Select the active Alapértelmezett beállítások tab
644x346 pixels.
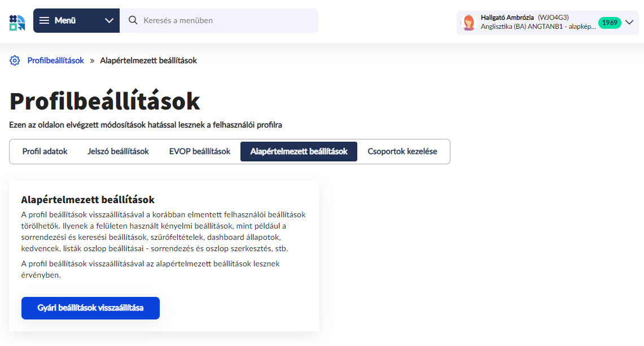pos(299,151)
